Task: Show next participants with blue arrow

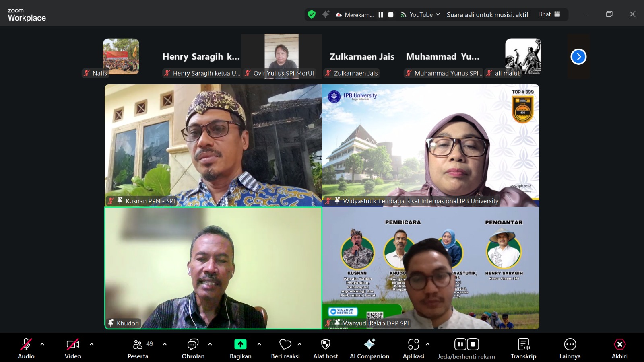Action: tap(578, 57)
